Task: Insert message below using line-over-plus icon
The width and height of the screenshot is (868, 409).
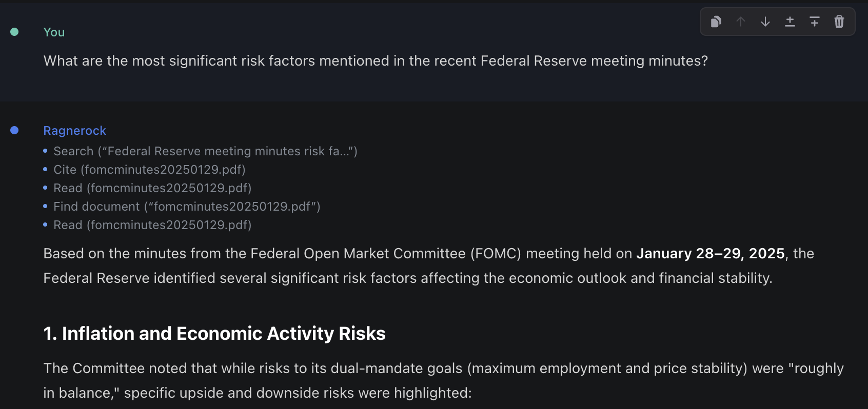Action: pos(815,22)
